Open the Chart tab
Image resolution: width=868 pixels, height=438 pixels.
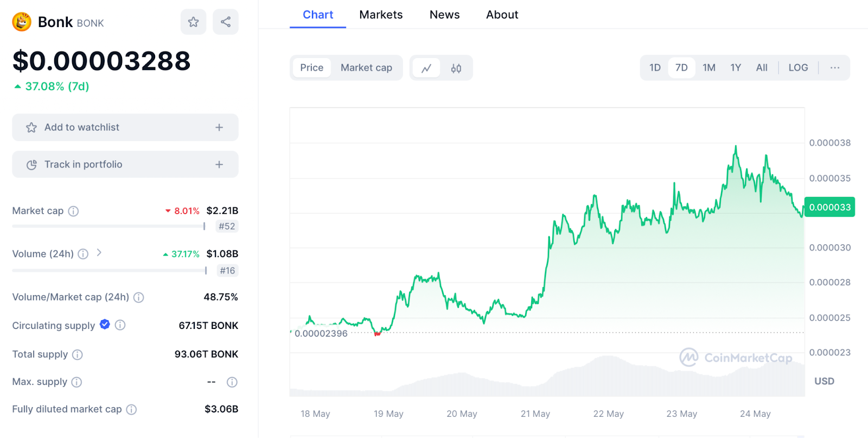(318, 15)
